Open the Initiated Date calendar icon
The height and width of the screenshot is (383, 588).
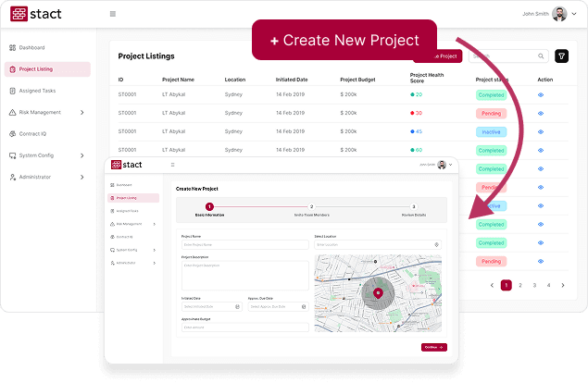point(237,306)
